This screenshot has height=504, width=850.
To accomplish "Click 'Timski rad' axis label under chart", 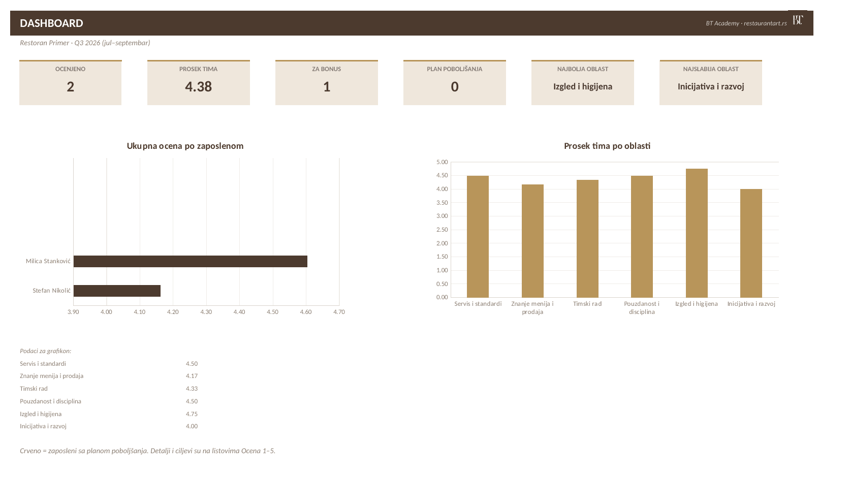I will tap(587, 304).
